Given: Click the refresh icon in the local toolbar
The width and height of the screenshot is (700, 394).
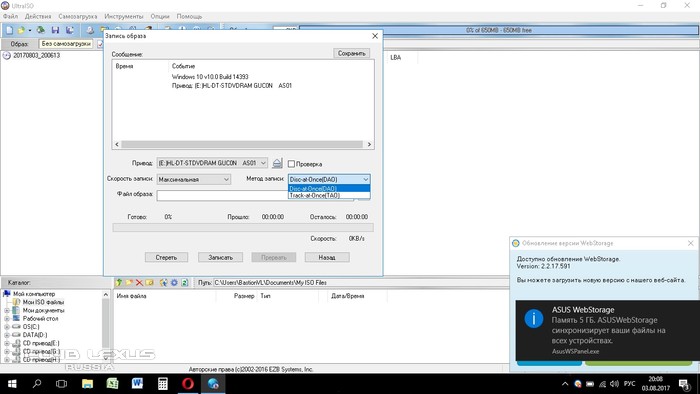Looking at the screenshot, I should [184, 282].
